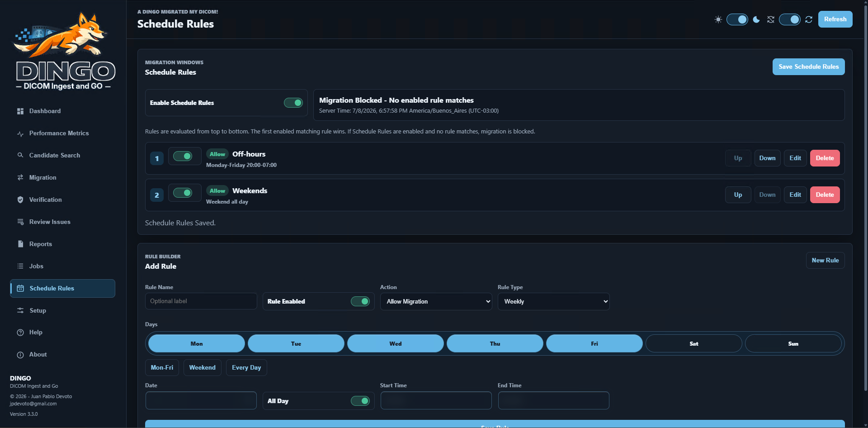Deselect the Wed day pill
The image size is (868, 428).
[396, 343]
